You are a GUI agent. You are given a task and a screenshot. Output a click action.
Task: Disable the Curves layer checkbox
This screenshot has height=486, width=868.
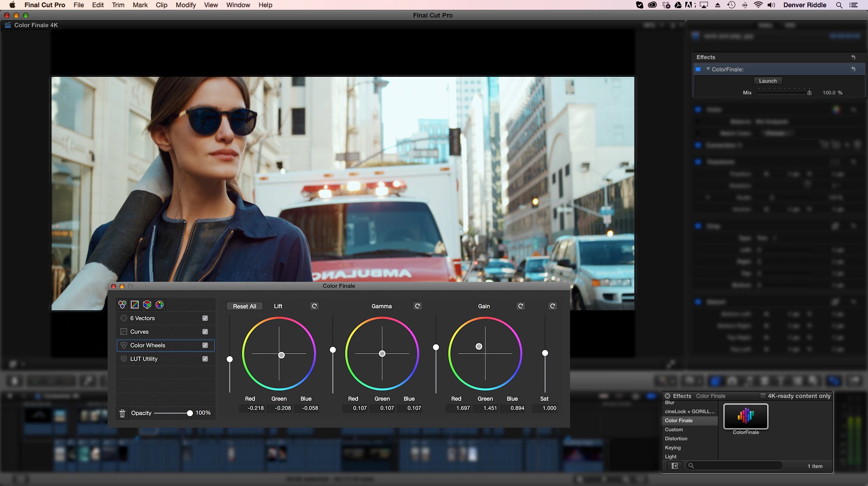[205, 332]
